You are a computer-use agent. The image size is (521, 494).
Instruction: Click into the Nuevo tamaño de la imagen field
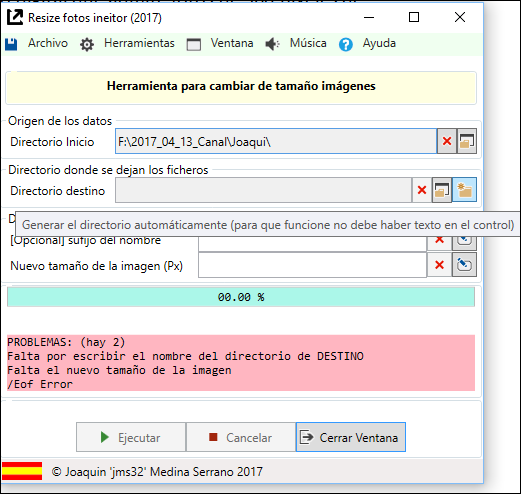pyautogui.click(x=313, y=265)
